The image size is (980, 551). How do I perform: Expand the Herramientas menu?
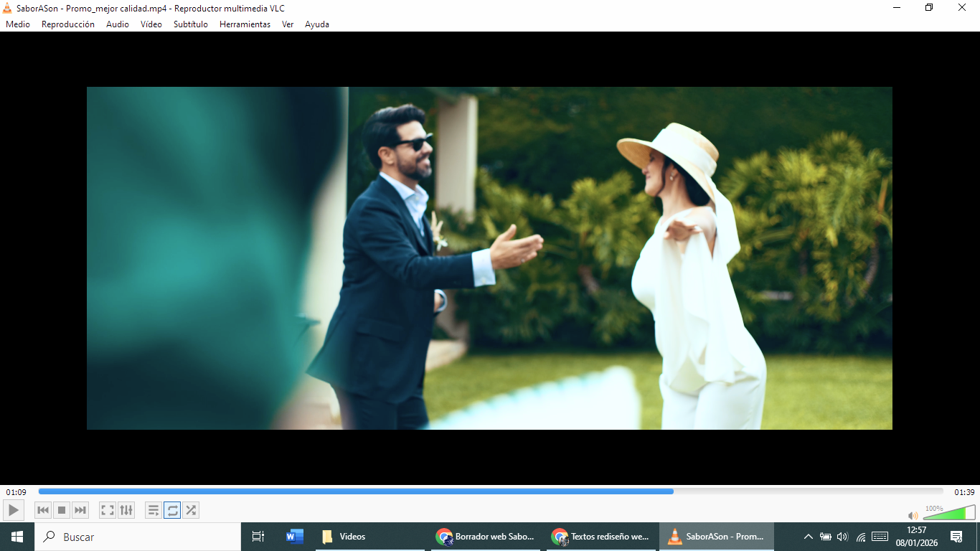tap(244, 24)
